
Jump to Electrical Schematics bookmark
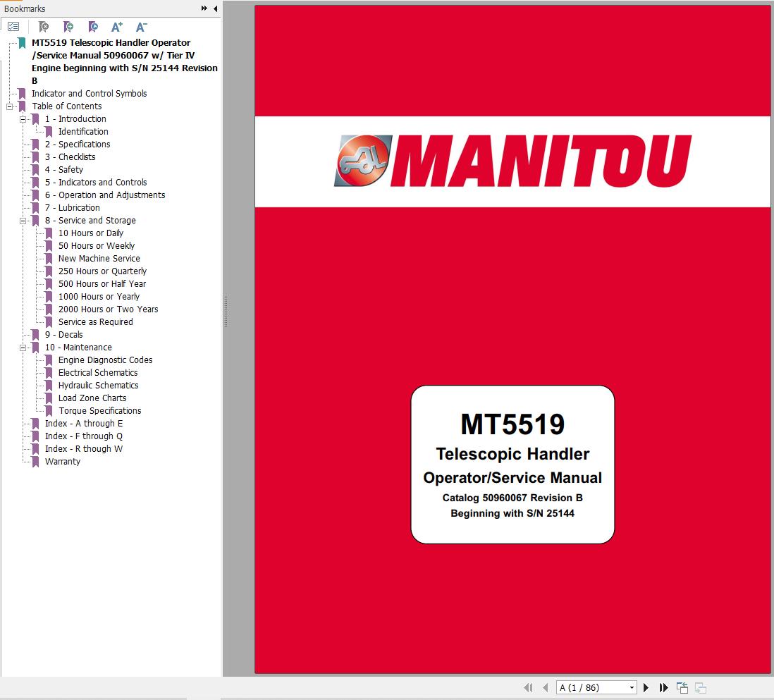click(x=97, y=372)
